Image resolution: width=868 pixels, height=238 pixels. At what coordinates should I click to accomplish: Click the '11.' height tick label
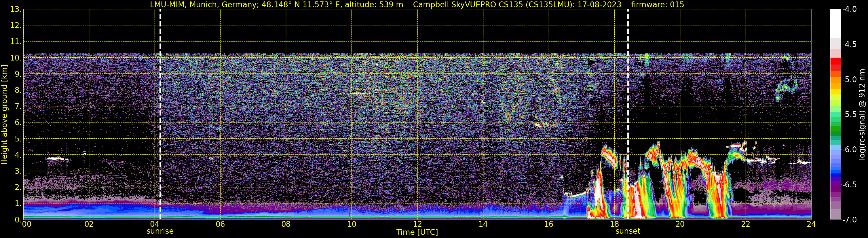tap(16, 41)
